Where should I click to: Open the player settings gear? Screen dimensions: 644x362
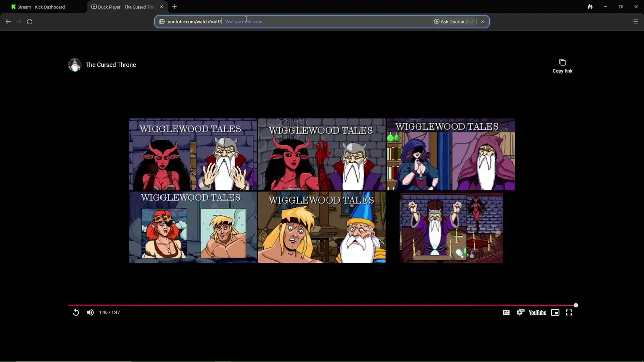(520, 312)
